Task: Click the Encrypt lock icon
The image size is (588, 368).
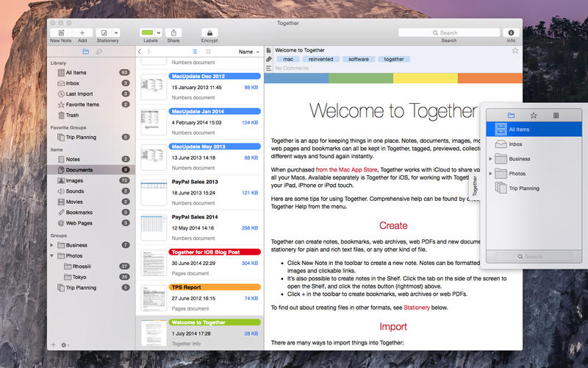Action: tap(209, 32)
